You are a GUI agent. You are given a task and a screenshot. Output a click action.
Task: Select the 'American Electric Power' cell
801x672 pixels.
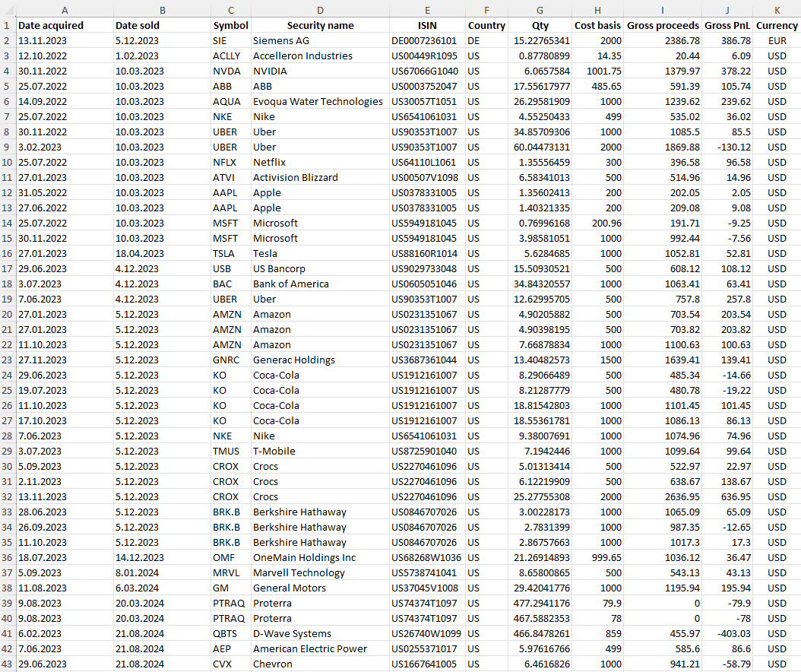(x=320, y=649)
